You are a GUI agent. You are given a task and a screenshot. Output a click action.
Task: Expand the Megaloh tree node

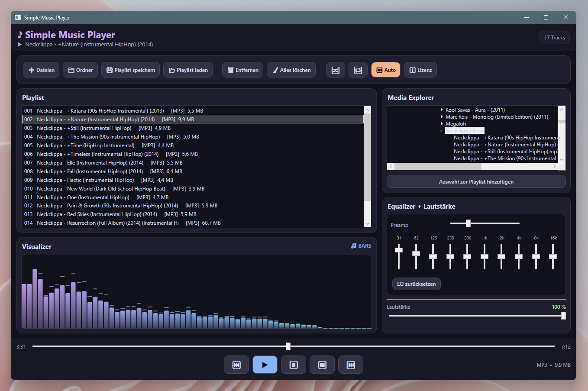click(x=442, y=123)
